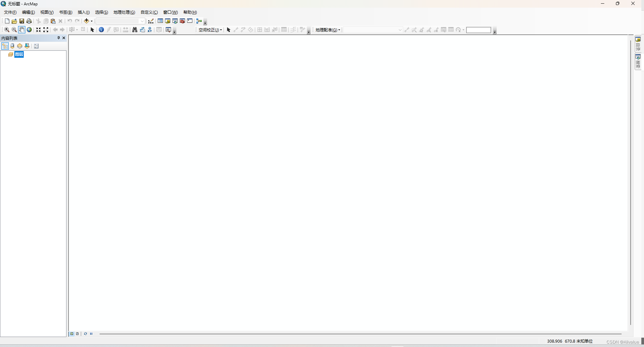Create a new map document
This screenshot has width=644, height=347.
[x=7, y=21]
